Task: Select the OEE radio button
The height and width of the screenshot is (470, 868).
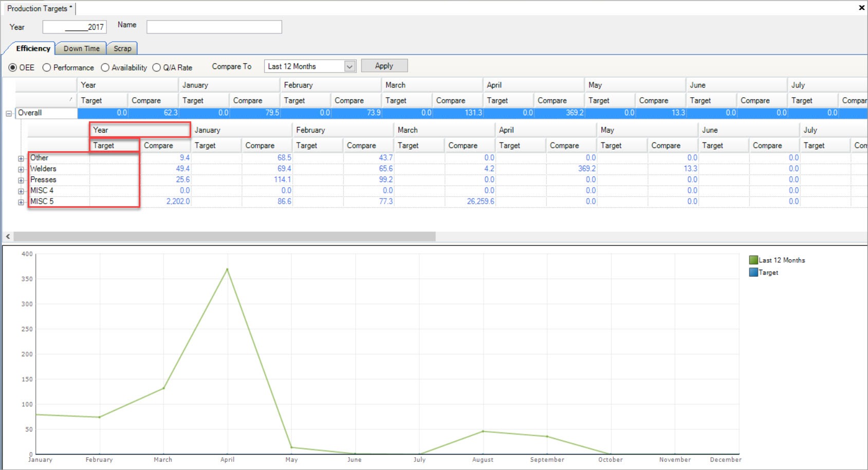Action: 13,67
